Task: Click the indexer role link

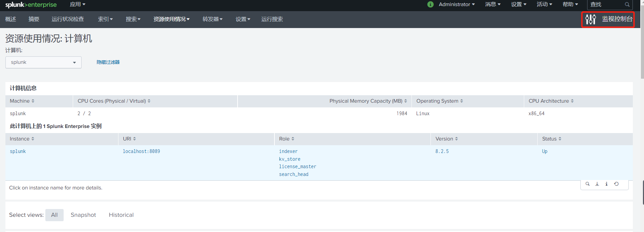Action: (x=288, y=151)
